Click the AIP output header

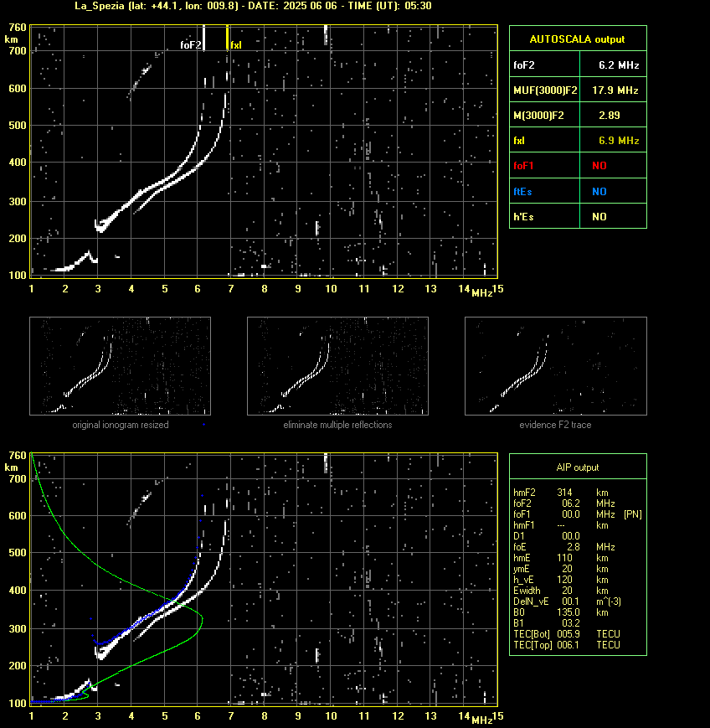click(x=577, y=467)
